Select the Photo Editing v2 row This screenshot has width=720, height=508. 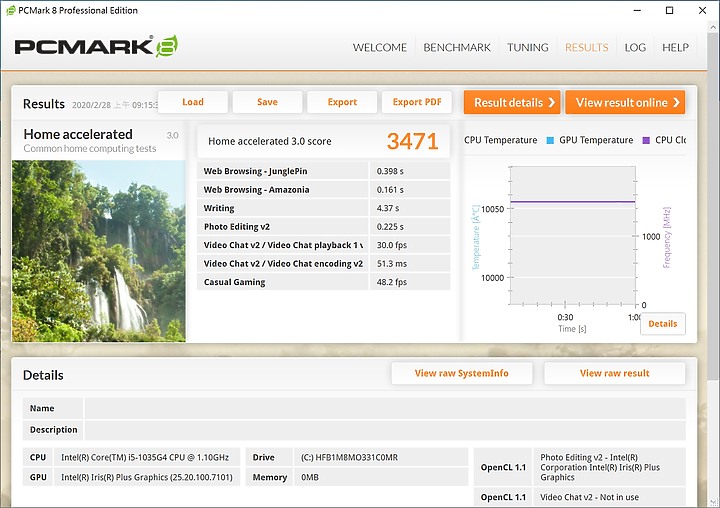(x=324, y=226)
